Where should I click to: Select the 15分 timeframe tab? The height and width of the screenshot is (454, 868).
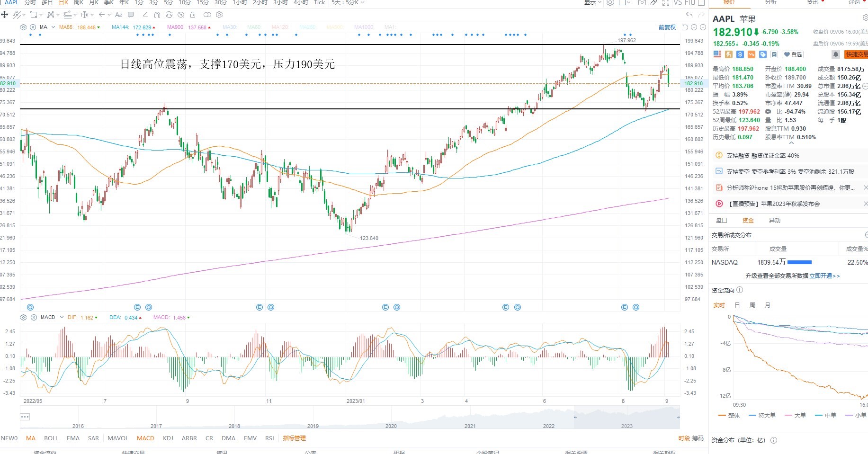[x=203, y=3]
